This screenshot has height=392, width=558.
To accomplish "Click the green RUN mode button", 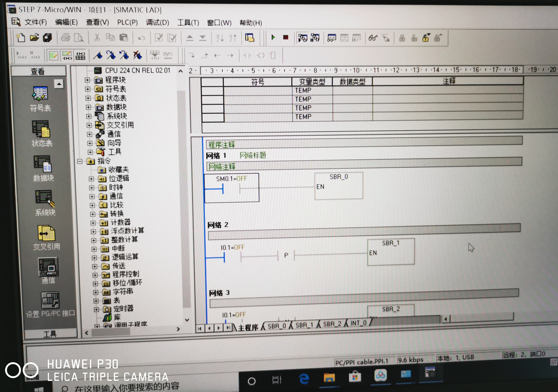I will pos(273,37).
